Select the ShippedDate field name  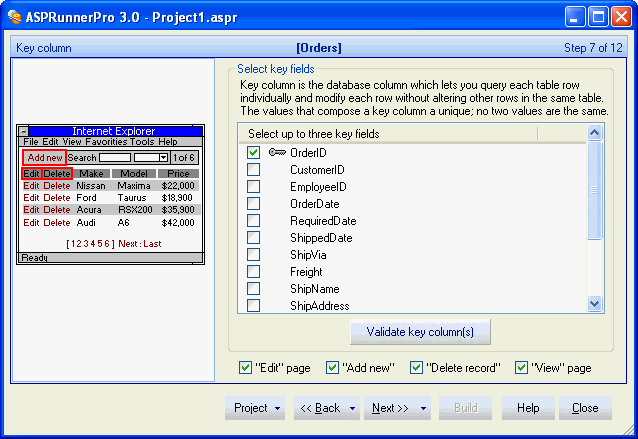(x=321, y=238)
